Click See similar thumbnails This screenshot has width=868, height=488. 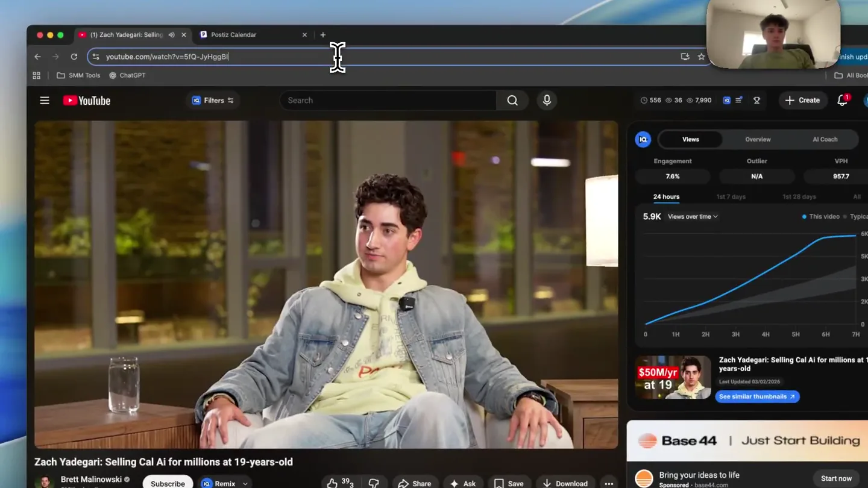[757, 396]
